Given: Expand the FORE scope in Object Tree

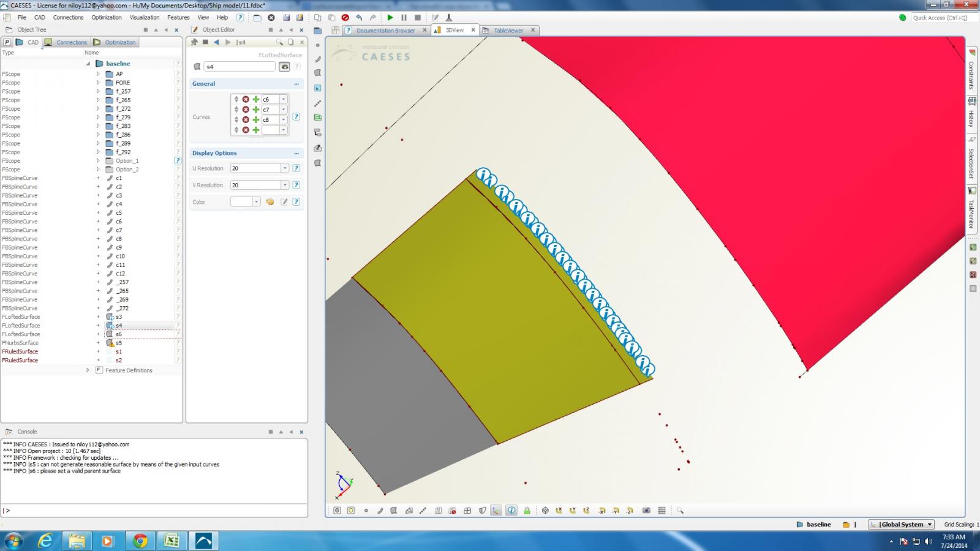Looking at the screenshot, I should pos(98,83).
